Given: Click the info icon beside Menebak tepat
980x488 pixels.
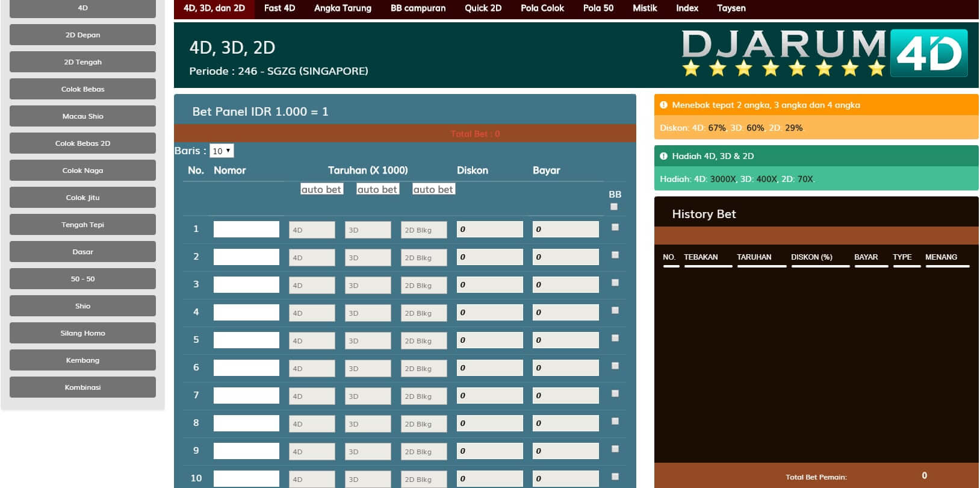Looking at the screenshot, I should [663, 105].
